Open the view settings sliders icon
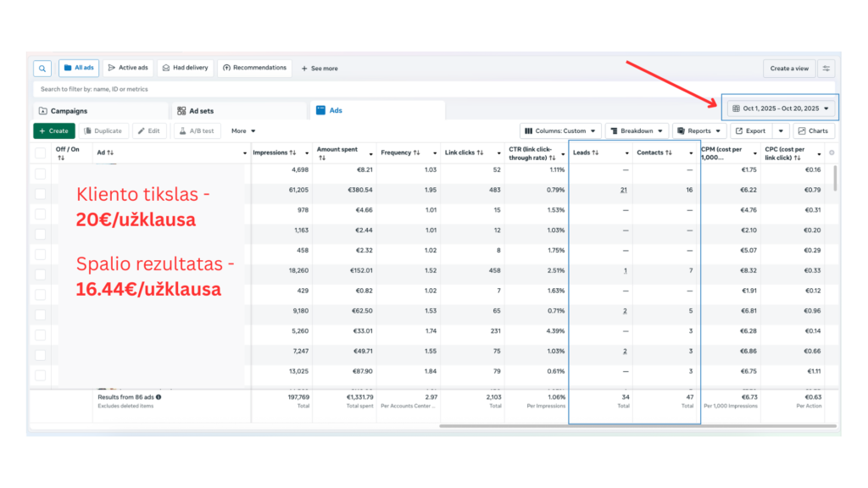868x488 pixels. pyautogui.click(x=826, y=69)
